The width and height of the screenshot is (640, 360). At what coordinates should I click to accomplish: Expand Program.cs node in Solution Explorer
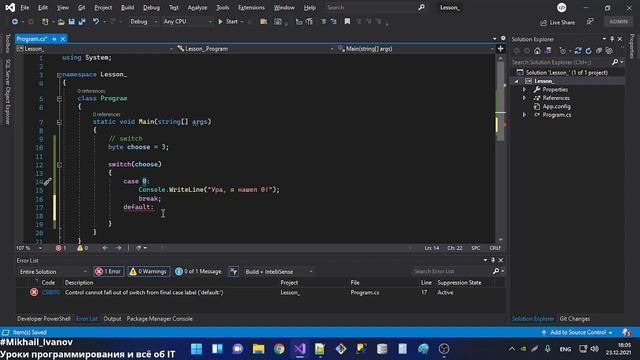click(524, 115)
